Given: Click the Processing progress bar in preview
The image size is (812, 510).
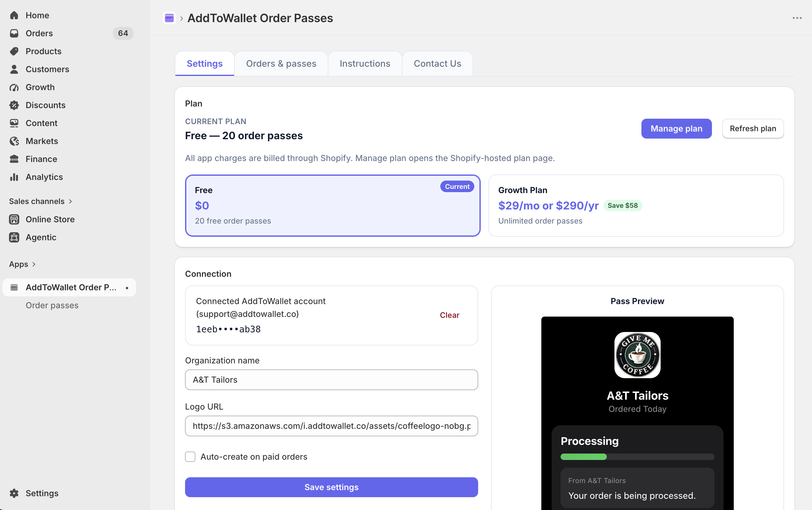Looking at the screenshot, I should coord(637,457).
